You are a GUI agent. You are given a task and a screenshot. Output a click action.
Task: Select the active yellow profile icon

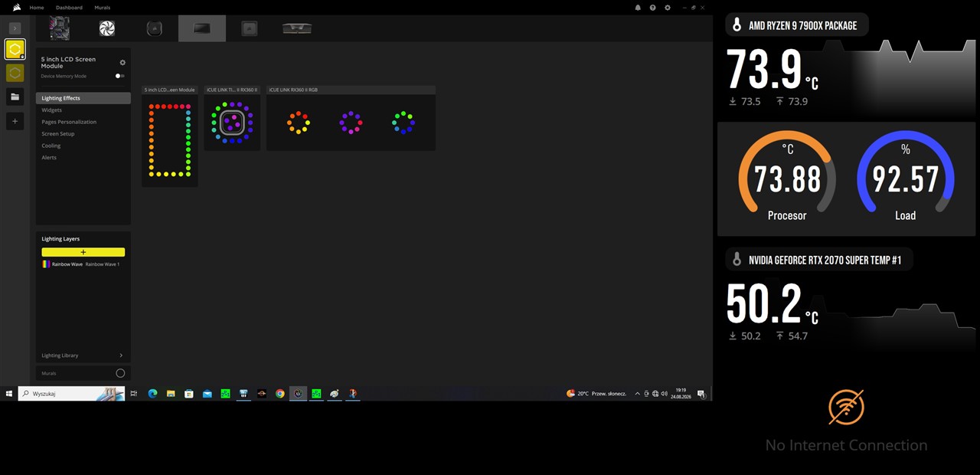click(x=15, y=50)
